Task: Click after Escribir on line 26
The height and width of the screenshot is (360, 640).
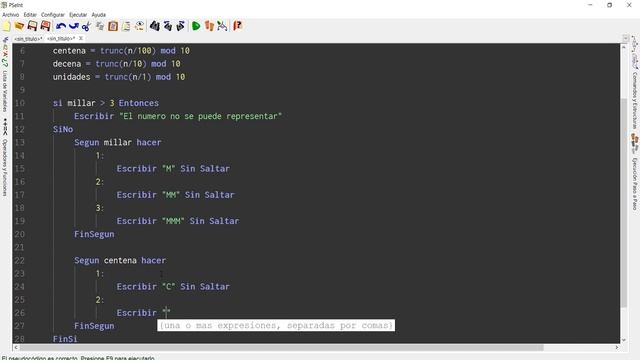Action: (167, 313)
